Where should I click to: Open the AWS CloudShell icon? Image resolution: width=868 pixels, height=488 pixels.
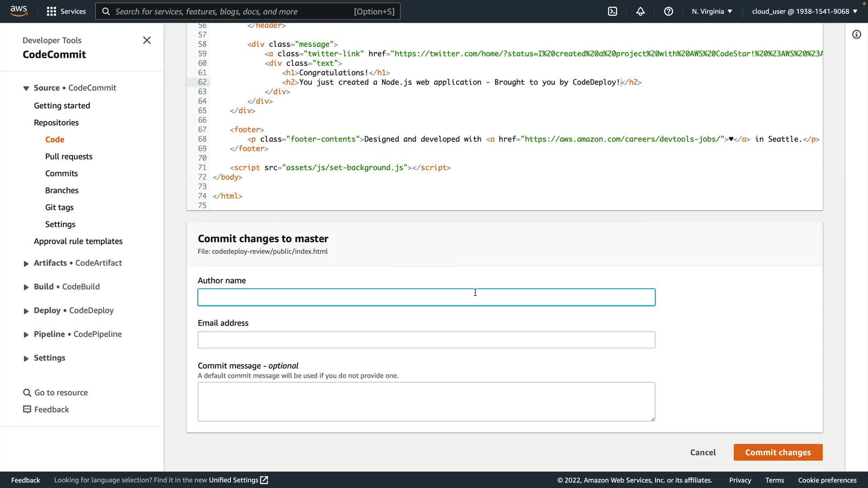(x=613, y=11)
